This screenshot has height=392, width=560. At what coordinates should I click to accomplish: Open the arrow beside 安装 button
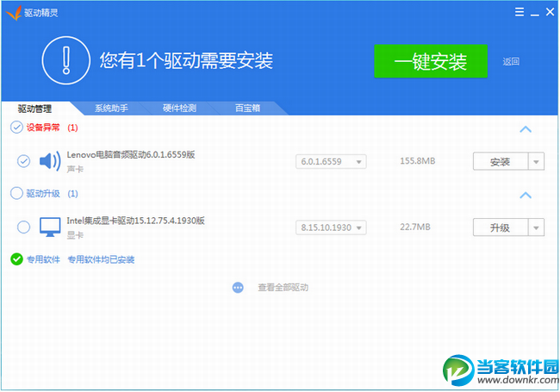(x=536, y=162)
